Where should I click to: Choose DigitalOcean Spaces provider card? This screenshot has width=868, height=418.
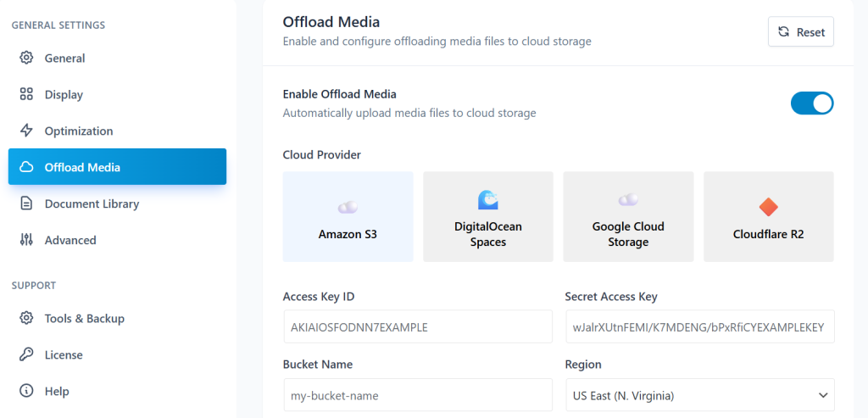click(x=487, y=216)
